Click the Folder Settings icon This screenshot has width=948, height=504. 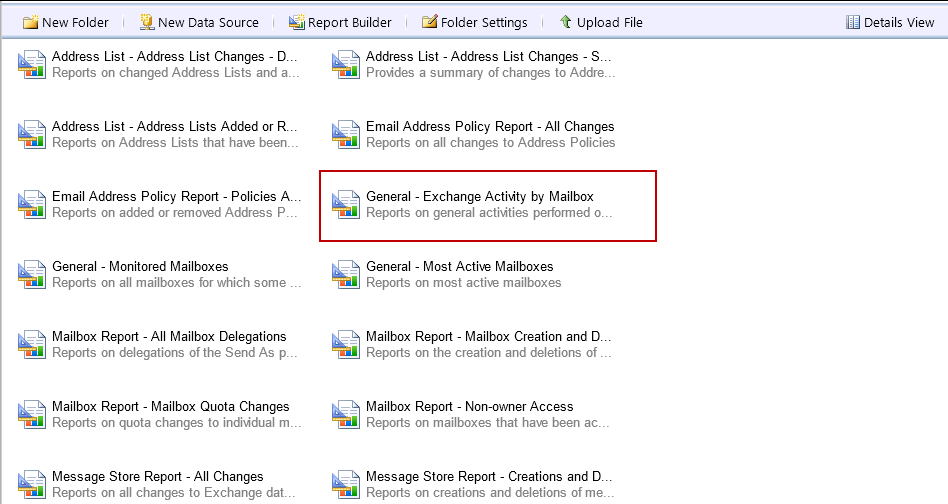tap(429, 22)
